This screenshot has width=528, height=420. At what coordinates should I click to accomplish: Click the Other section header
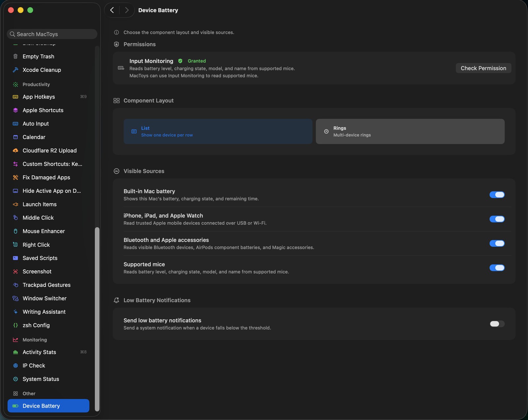click(x=29, y=394)
